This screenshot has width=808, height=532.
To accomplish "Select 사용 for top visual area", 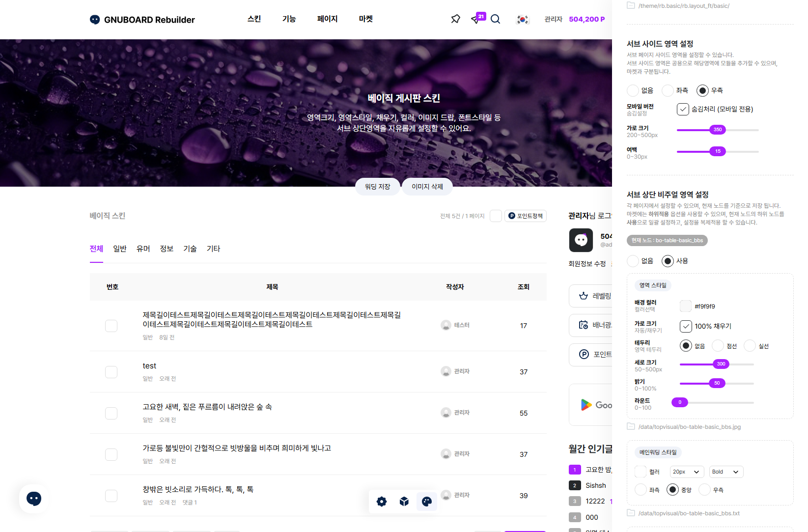I will click(668, 261).
